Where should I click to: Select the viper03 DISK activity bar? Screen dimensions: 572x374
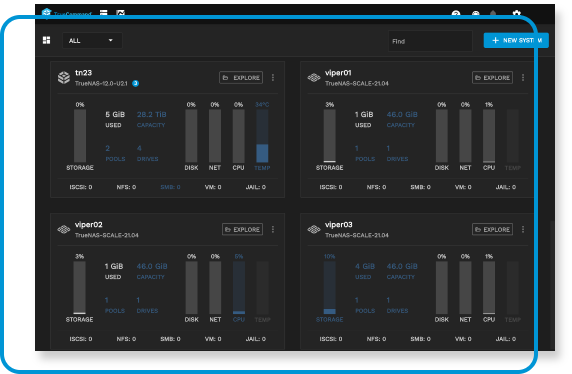[x=442, y=288]
